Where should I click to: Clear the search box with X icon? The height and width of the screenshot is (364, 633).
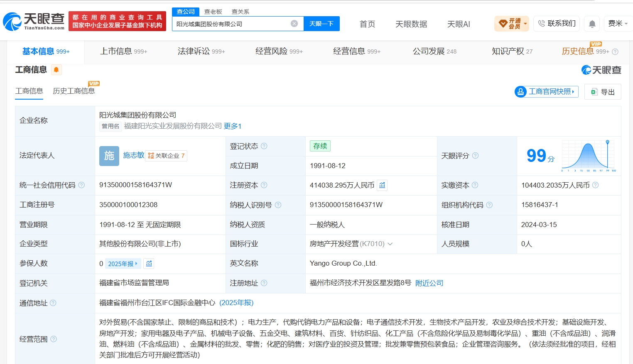(294, 24)
